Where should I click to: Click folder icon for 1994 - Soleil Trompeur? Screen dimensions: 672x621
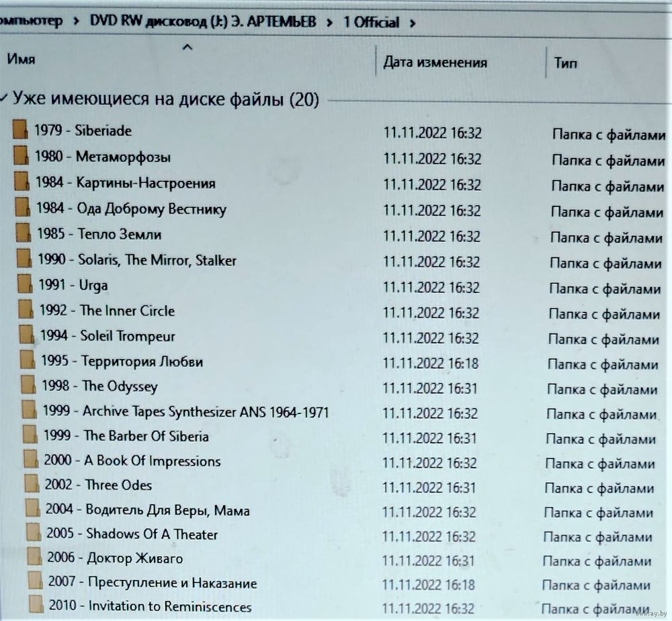coord(27,334)
